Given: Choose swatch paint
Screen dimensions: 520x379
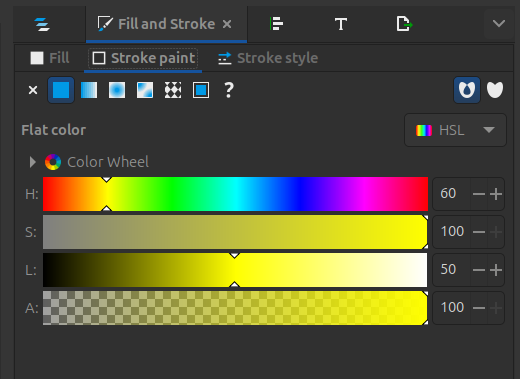Looking at the screenshot, I should click(x=201, y=90).
